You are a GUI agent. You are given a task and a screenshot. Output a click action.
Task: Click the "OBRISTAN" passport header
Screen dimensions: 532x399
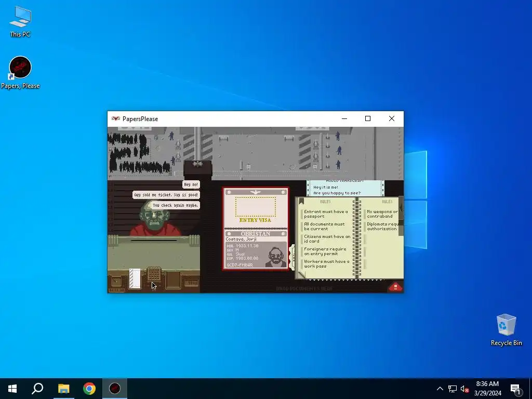(x=256, y=234)
